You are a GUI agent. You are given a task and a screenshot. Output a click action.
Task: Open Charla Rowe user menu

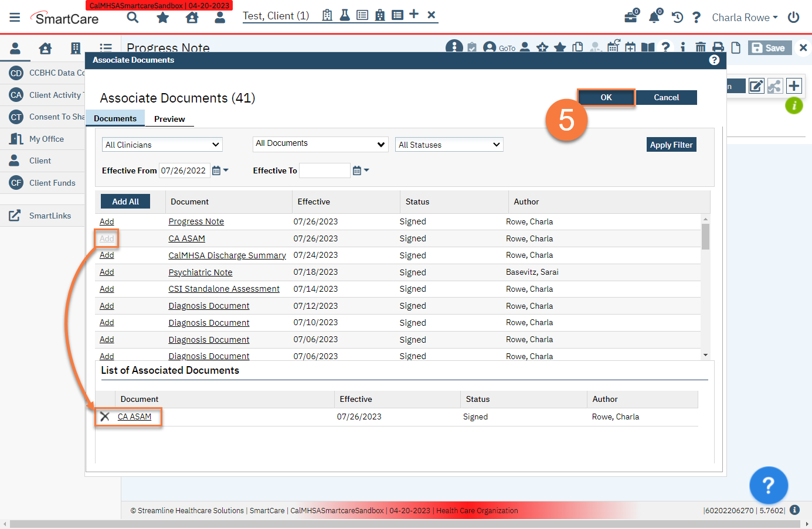pos(745,18)
